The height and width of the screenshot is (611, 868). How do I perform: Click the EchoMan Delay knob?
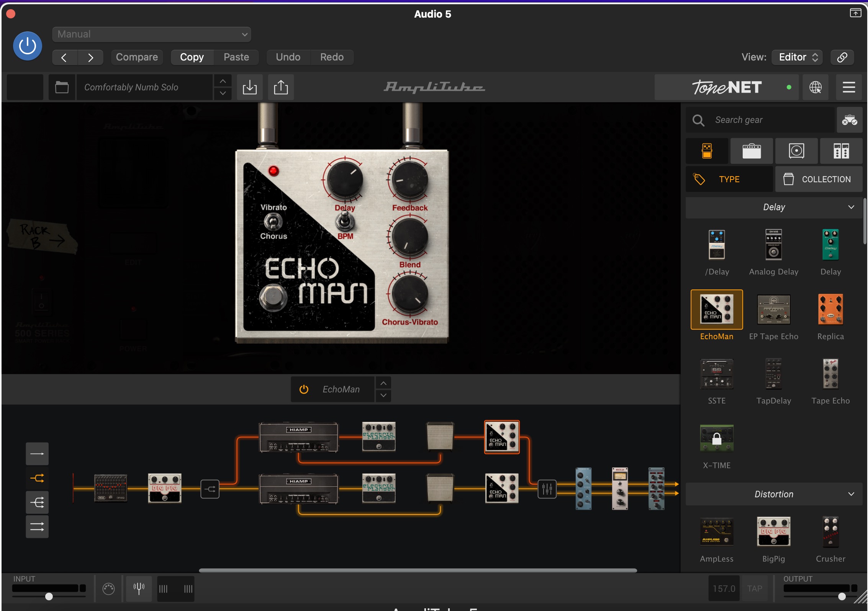point(344,180)
